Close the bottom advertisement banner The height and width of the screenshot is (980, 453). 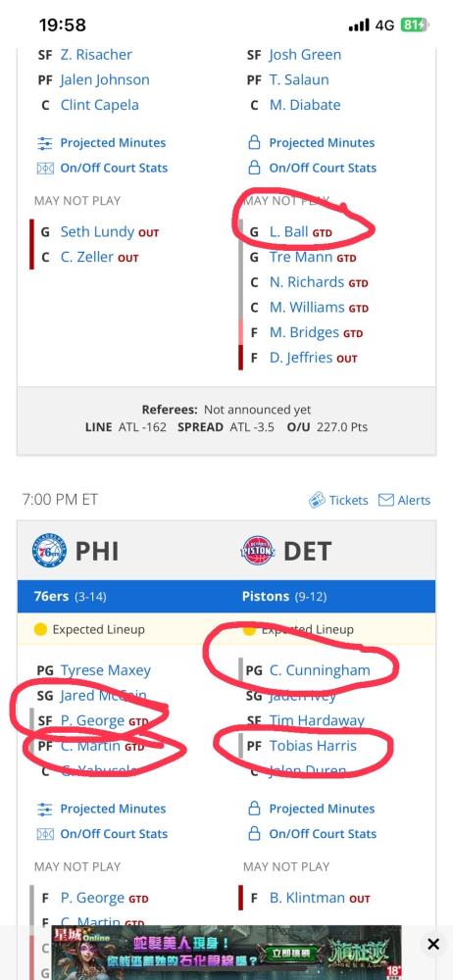(433, 945)
